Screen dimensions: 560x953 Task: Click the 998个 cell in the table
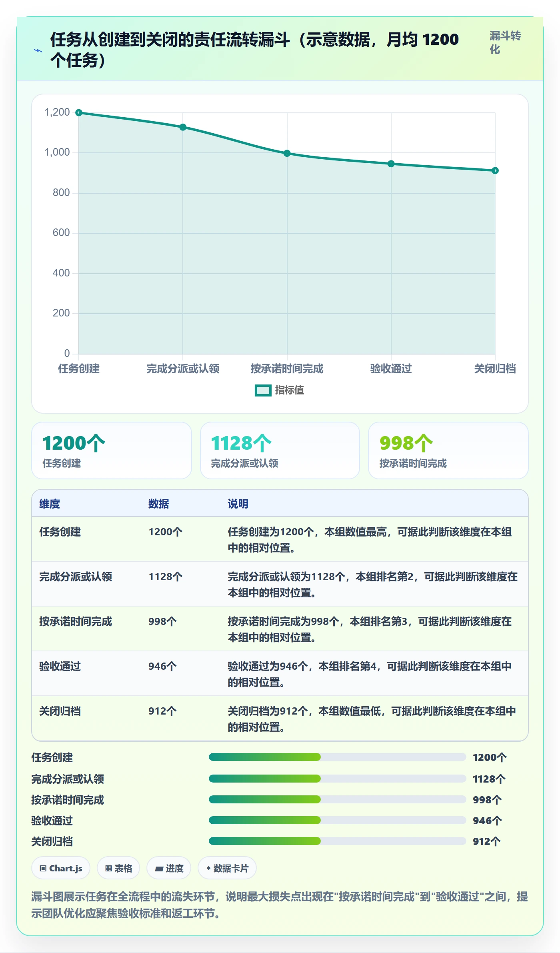162,621
